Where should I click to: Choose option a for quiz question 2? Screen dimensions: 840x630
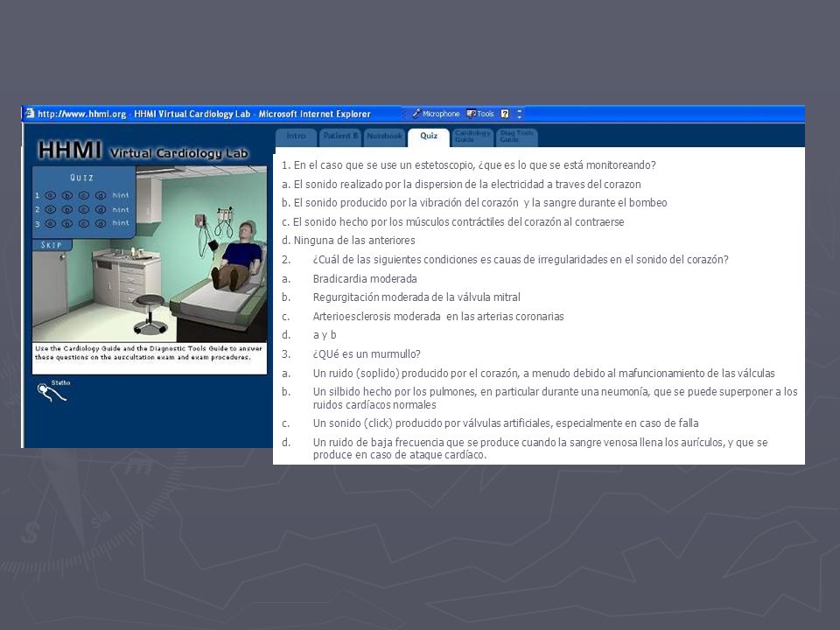(51, 209)
